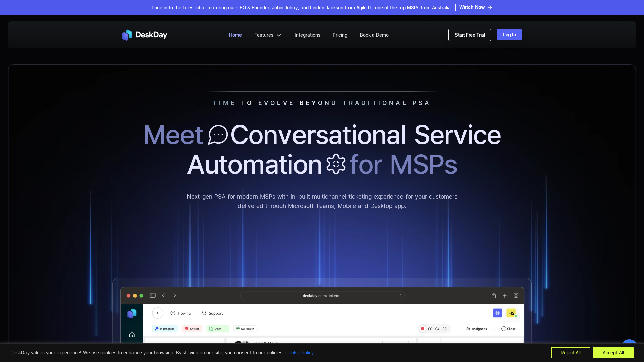Viewport: 644px width, 362px height.
Task: Click the Support headset icon
Action: click(204, 313)
